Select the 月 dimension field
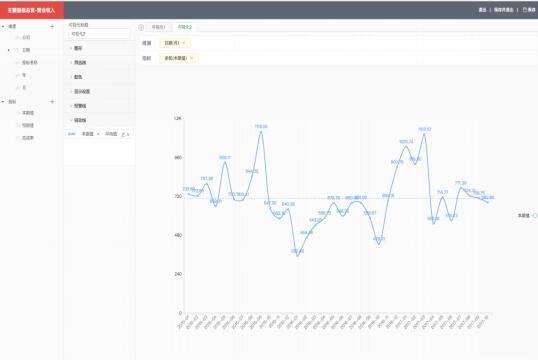 pos(24,88)
